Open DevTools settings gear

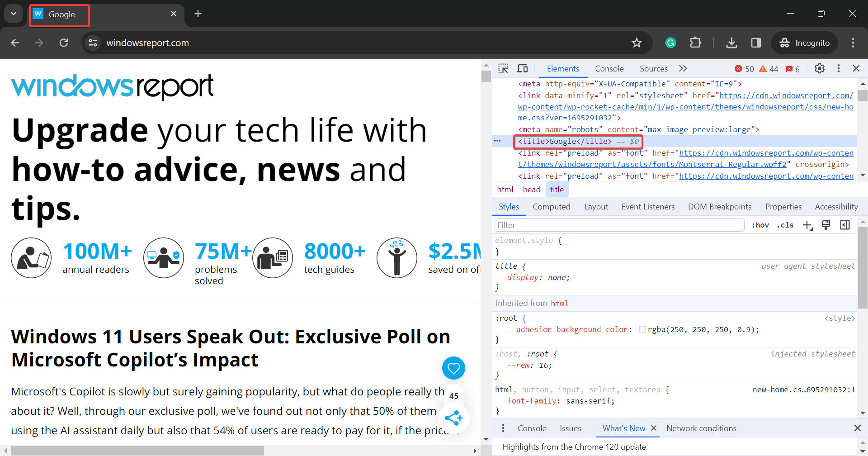pyautogui.click(x=820, y=68)
